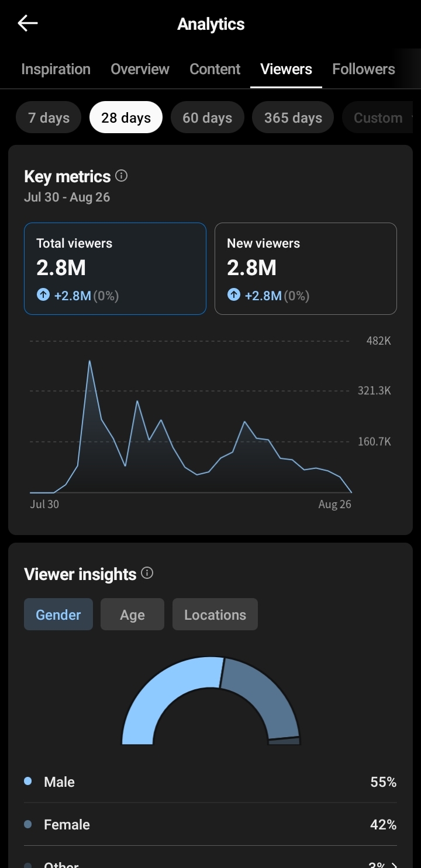This screenshot has height=868, width=421.
Task: Tap the back arrow icon
Action: pyautogui.click(x=27, y=23)
